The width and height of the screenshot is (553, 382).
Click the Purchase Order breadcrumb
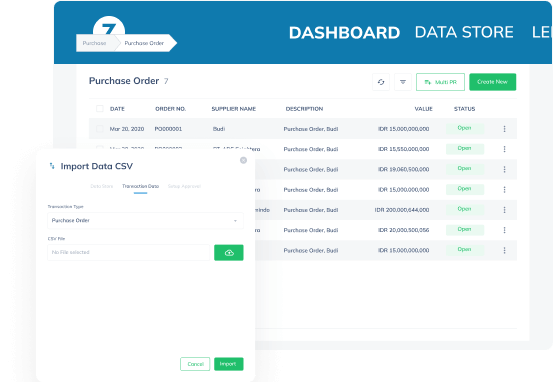(x=144, y=43)
